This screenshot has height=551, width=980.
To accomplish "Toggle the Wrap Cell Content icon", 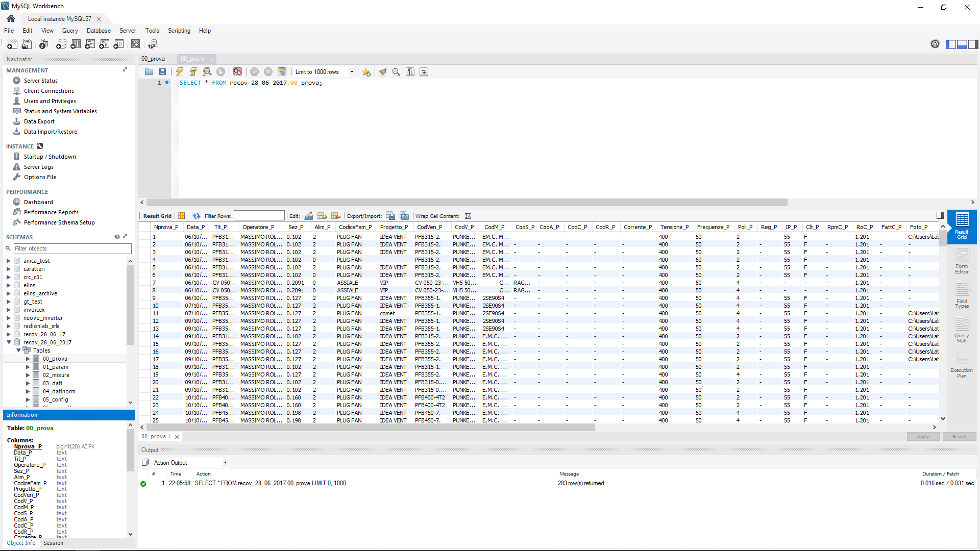I will pyautogui.click(x=468, y=216).
